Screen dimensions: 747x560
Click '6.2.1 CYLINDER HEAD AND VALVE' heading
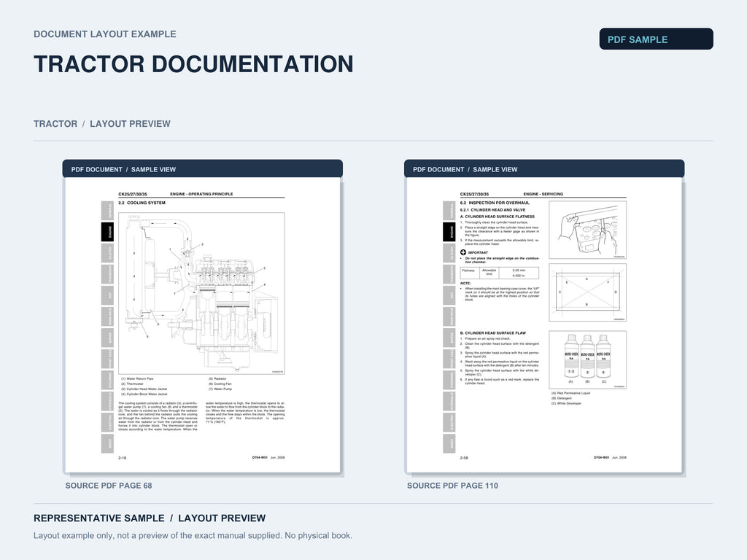click(x=492, y=209)
